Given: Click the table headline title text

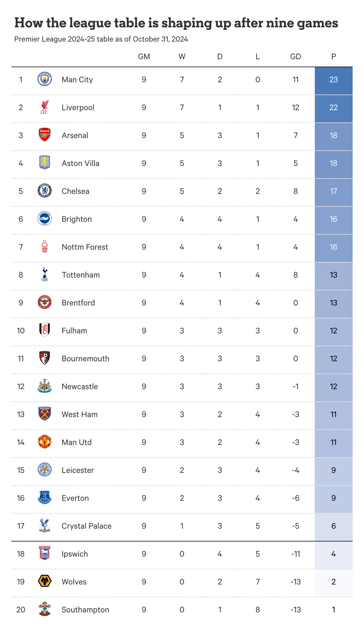Looking at the screenshot, I should pos(176,23).
